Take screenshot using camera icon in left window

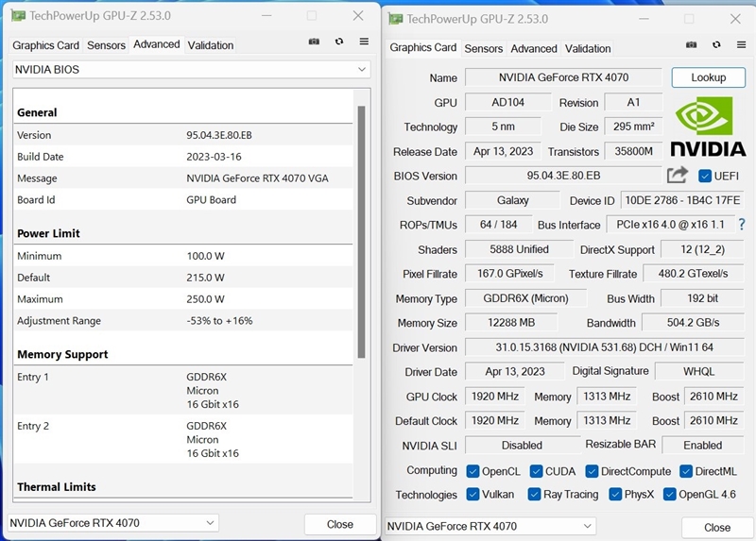314,42
